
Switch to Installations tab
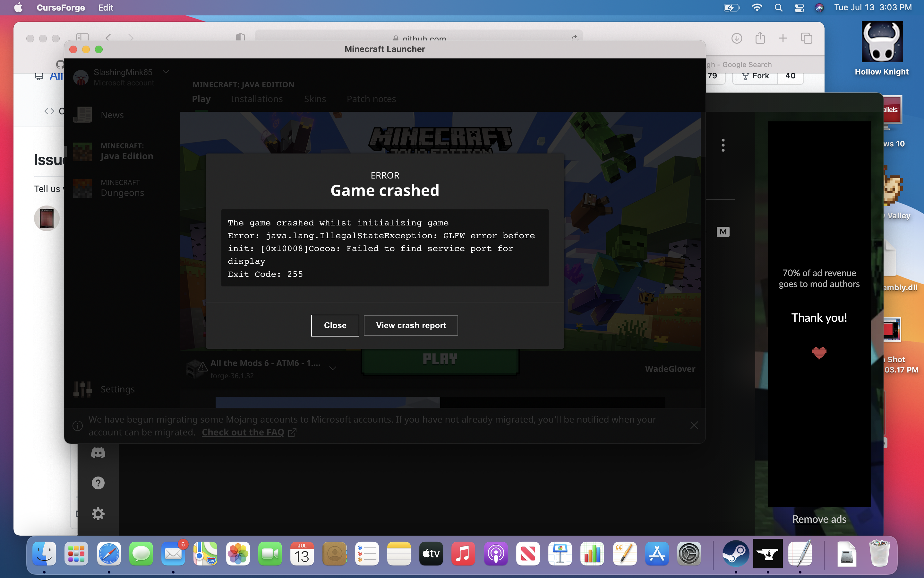click(257, 99)
